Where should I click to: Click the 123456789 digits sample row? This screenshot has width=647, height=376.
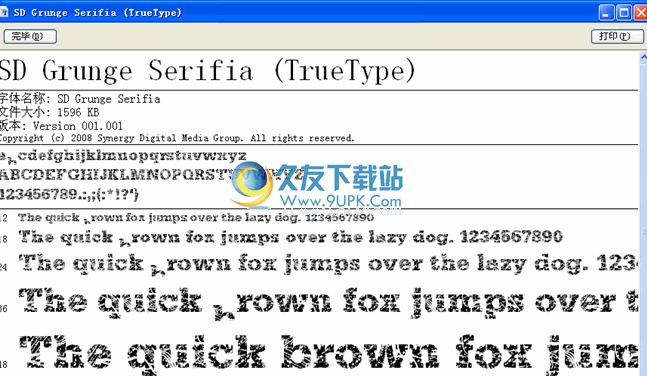(69, 194)
